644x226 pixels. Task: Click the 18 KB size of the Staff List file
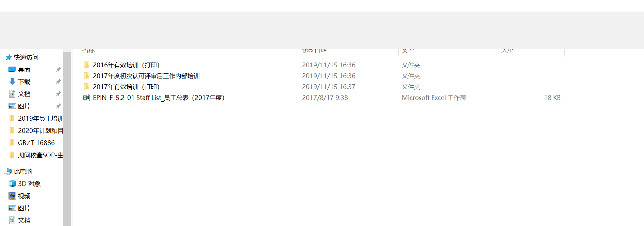coord(552,98)
